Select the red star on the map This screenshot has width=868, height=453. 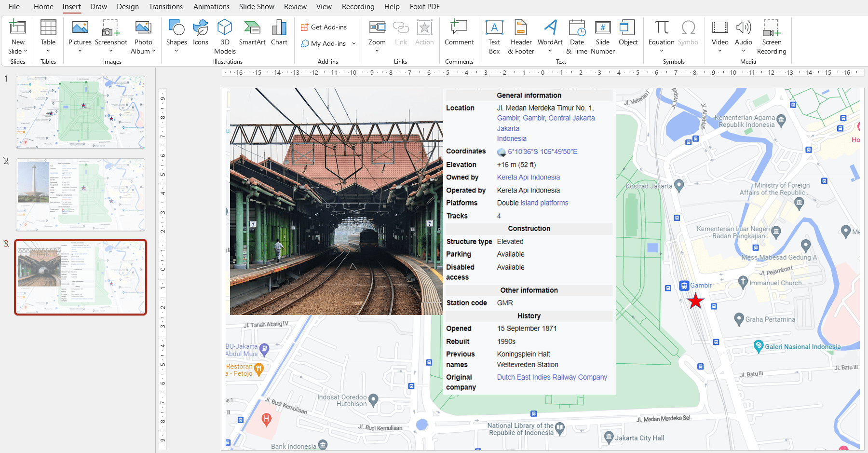695,301
